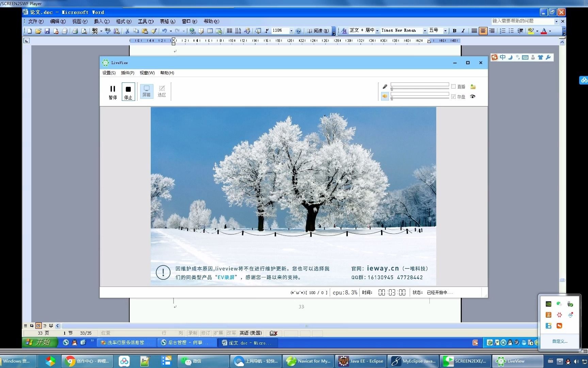Click the Word Help question mark icon

point(298,31)
